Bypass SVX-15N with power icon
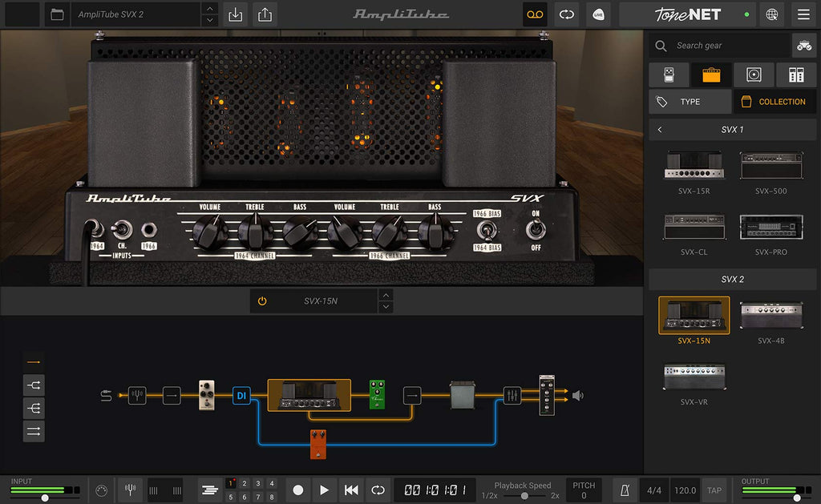Screen dimensions: 821x504 (x=262, y=301)
